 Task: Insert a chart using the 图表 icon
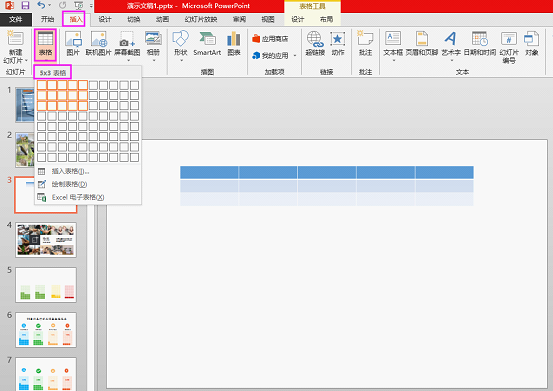[233, 44]
